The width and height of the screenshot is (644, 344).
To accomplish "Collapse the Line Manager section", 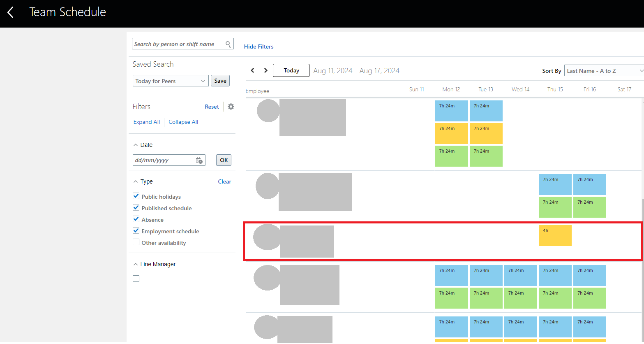I will click(136, 264).
